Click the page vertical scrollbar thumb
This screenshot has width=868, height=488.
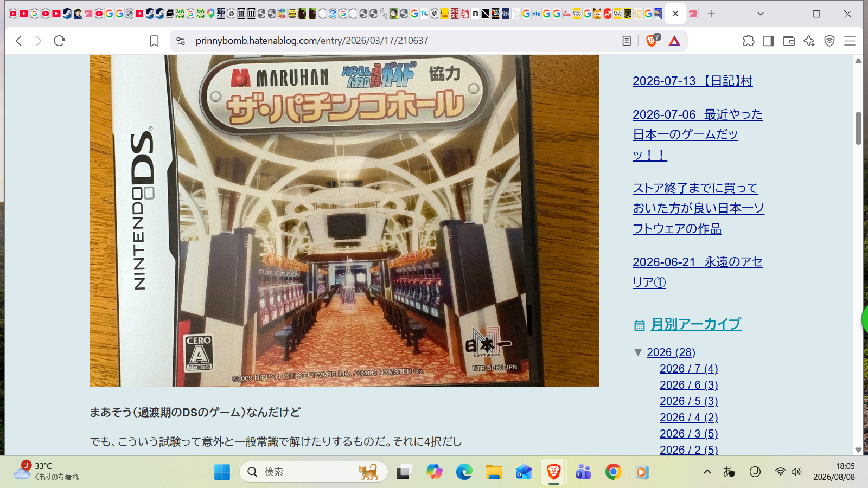[x=858, y=129]
